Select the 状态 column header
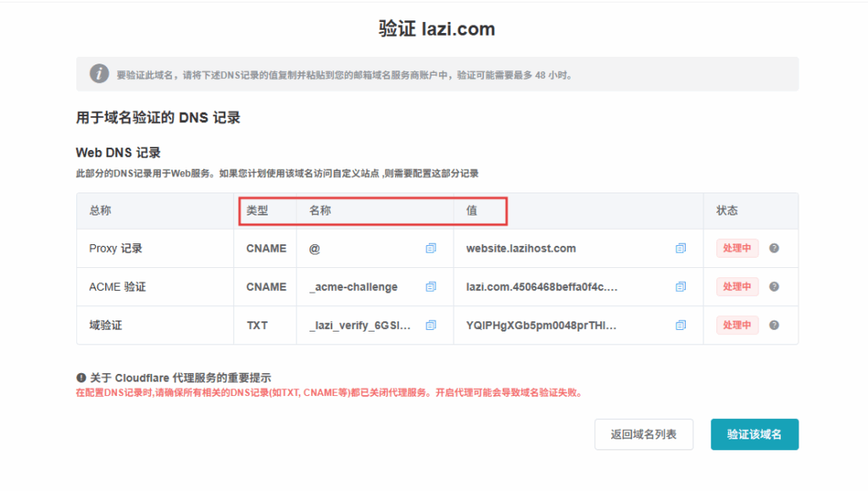The image size is (868, 491). tap(727, 210)
